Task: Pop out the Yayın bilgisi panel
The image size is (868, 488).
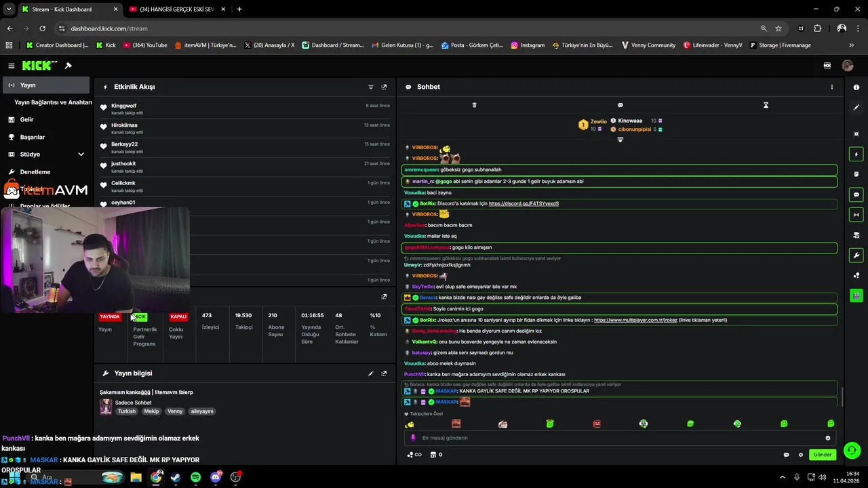Action: 384,373
